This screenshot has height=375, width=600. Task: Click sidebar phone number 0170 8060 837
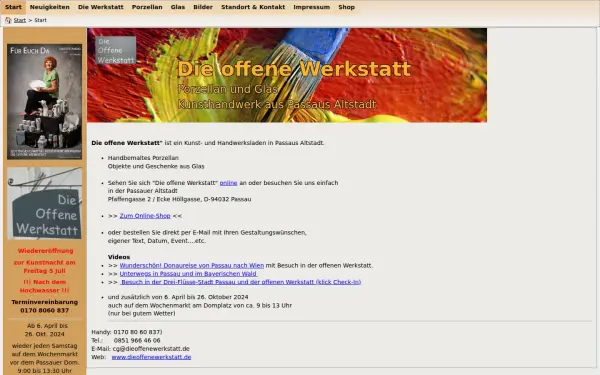(44, 310)
